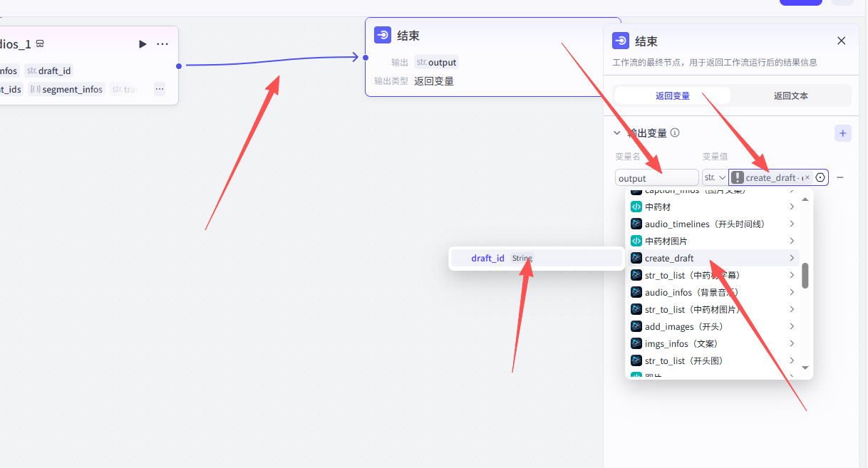Run the audios_1 node with play icon
868x468 pixels.
[143, 44]
